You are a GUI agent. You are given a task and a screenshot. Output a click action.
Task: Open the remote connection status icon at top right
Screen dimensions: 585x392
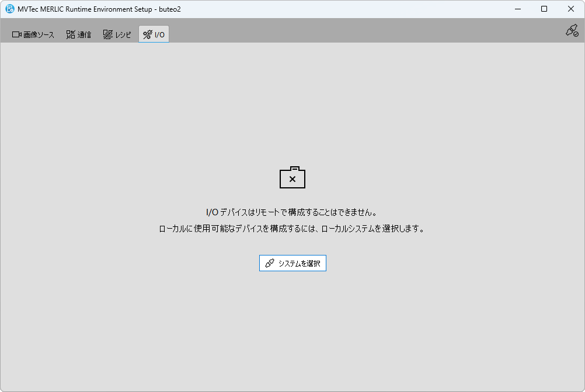572,31
